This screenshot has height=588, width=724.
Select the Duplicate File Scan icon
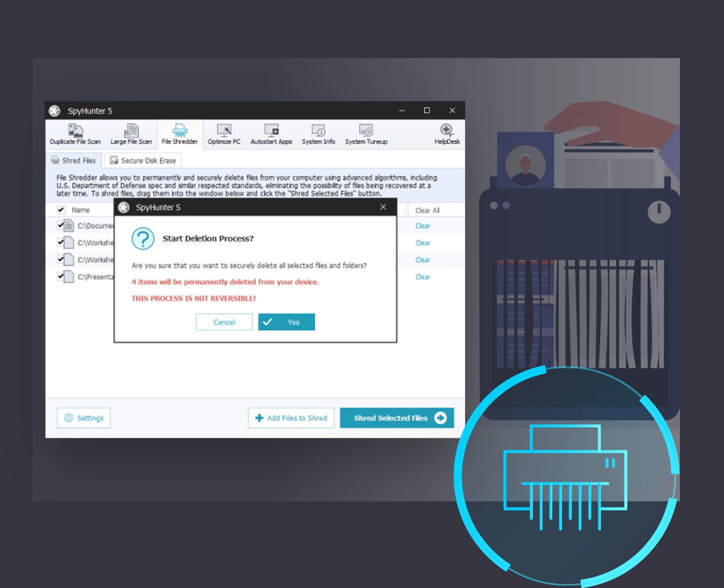click(75, 133)
